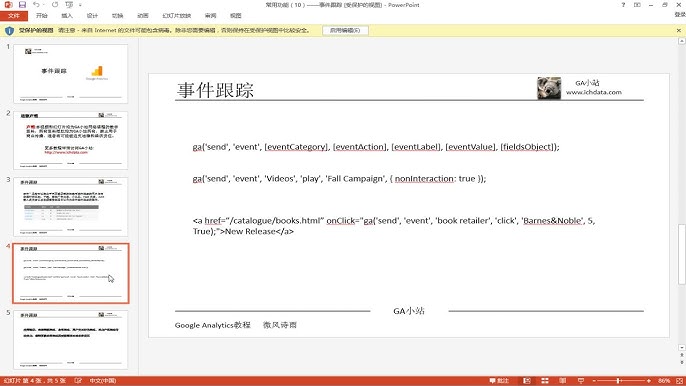Switch to the 切换 (Transitions) ribbon tab
This screenshot has height=386, width=686.
click(x=117, y=16)
